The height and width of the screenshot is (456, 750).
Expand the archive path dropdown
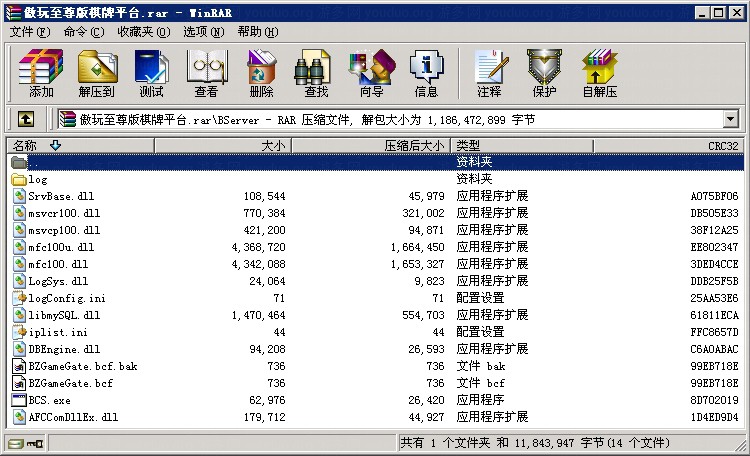(730, 119)
